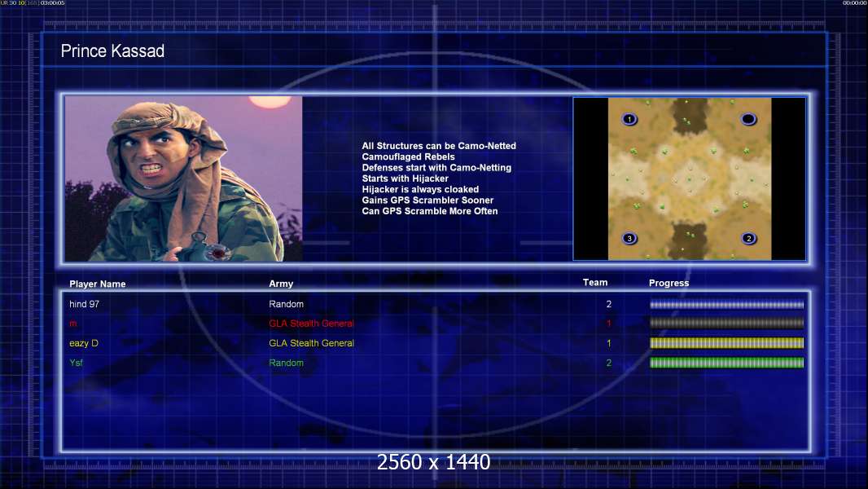This screenshot has width=868, height=489.
Task: Click eazy D's yellow progress bar
Action: click(727, 343)
